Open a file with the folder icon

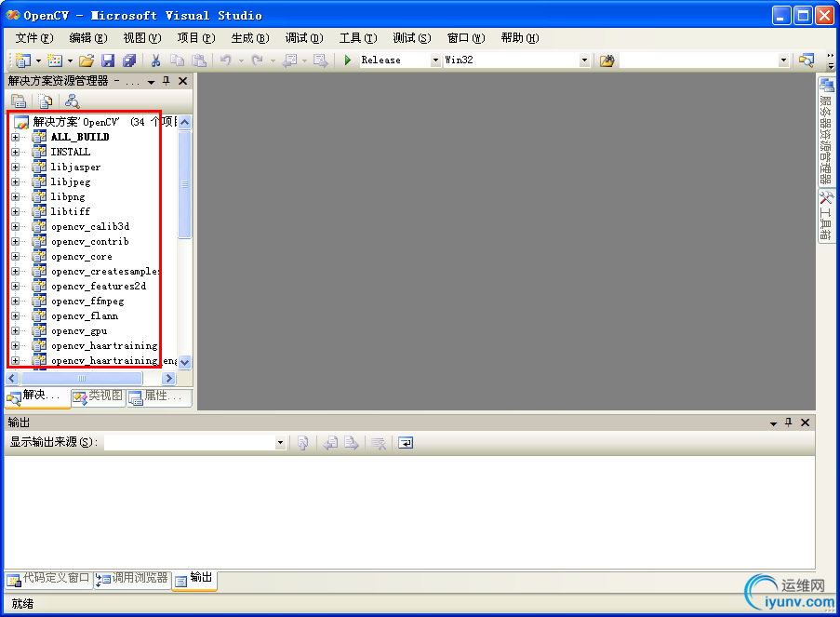pos(87,60)
